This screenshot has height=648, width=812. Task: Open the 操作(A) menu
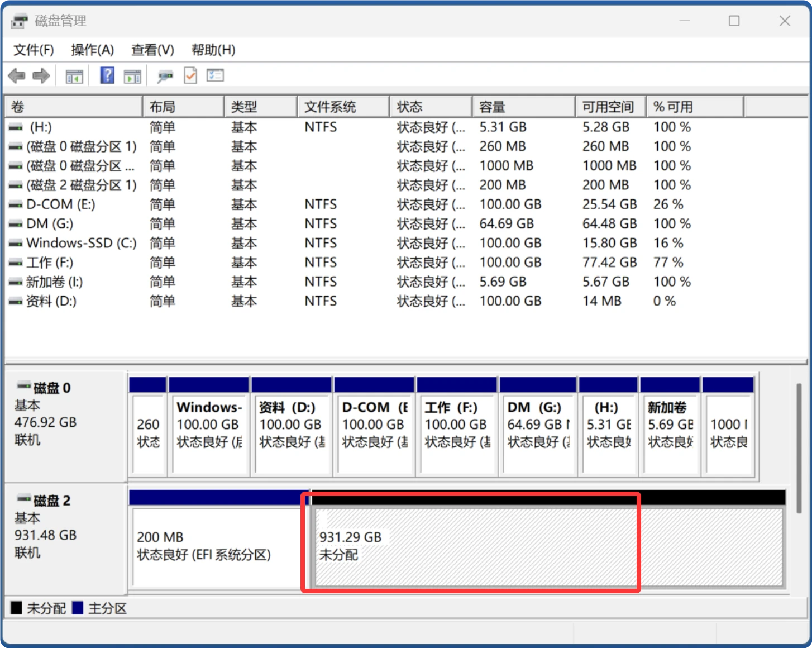point(93,50)
